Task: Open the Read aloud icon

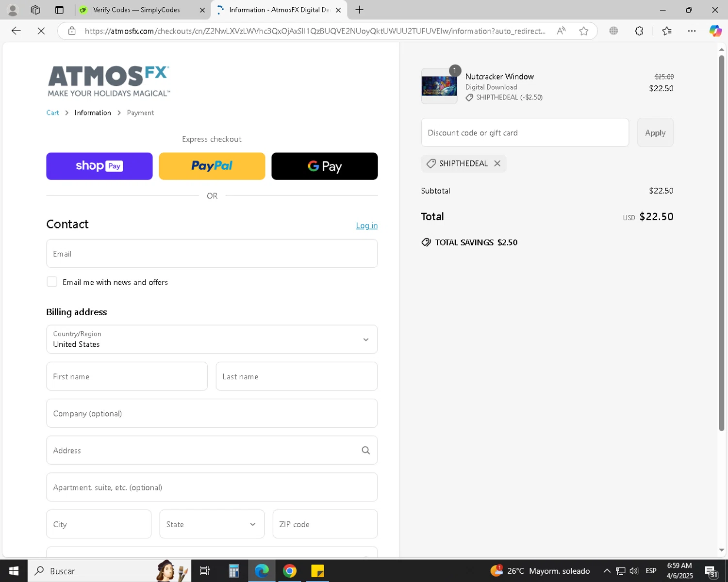Action: click(x=561, y=31)
